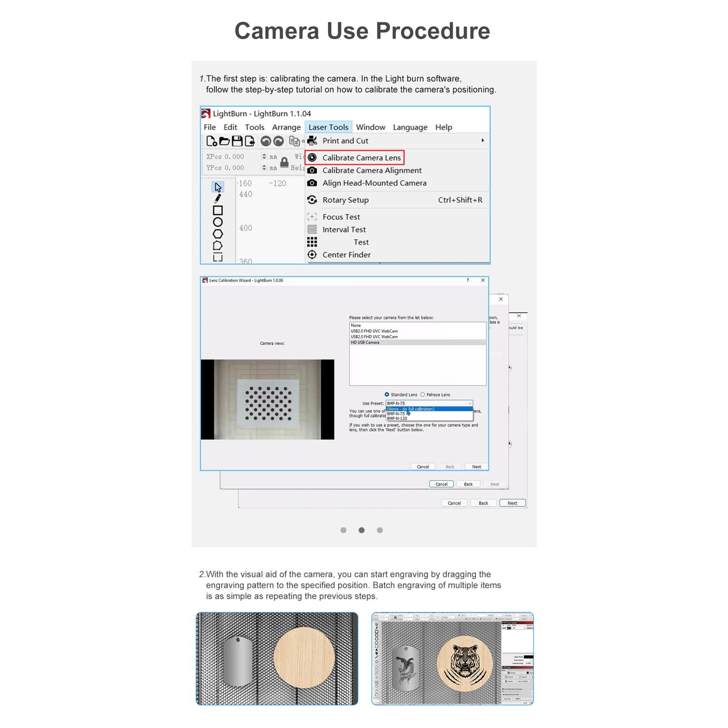Pick the pencil Draw Lines tool

[218, 198]
